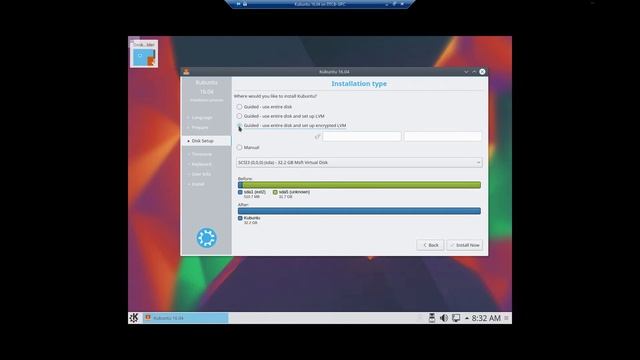
Task: Click the Kubuntu 16.04 taskbar entry
Action: [185, 318]
